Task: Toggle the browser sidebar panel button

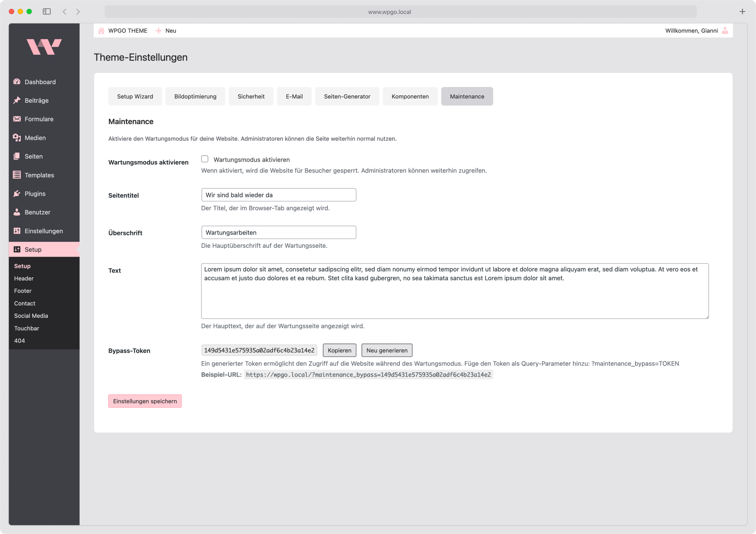Action: 47,12
